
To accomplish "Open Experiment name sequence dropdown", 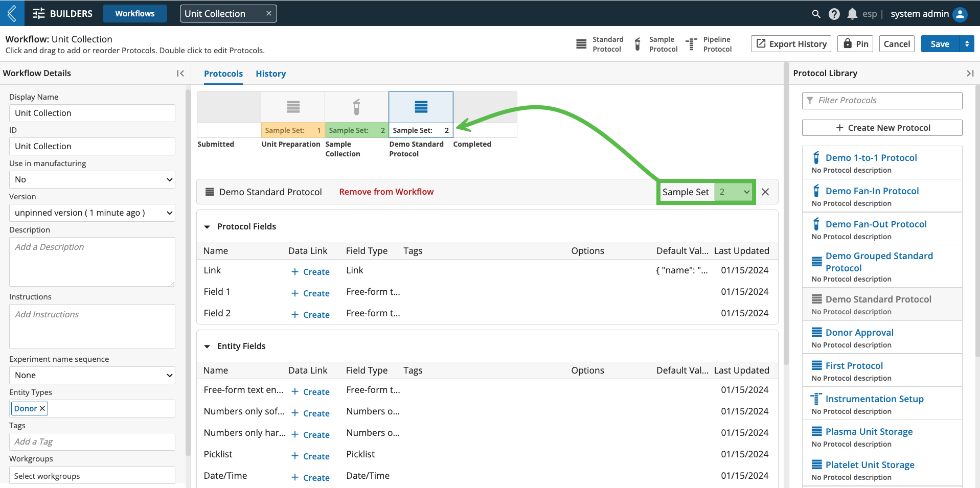I will click(x=92, y=375).
